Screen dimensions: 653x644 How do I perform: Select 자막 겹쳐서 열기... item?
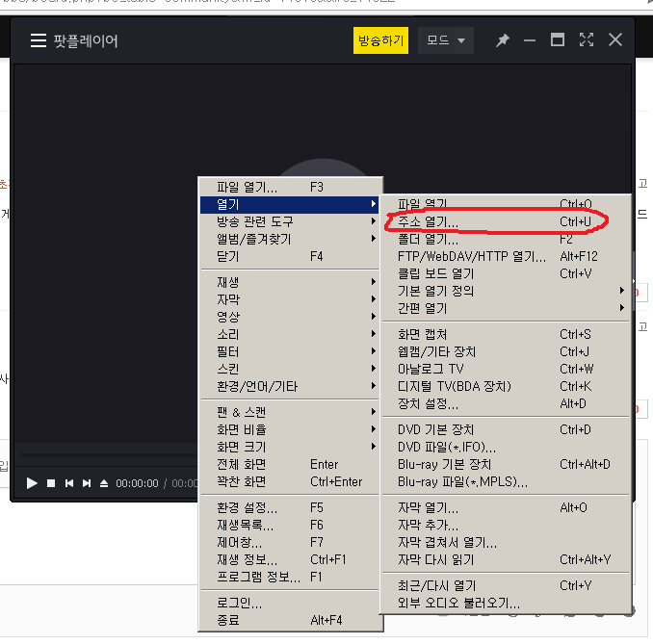(x=505, y=542)
